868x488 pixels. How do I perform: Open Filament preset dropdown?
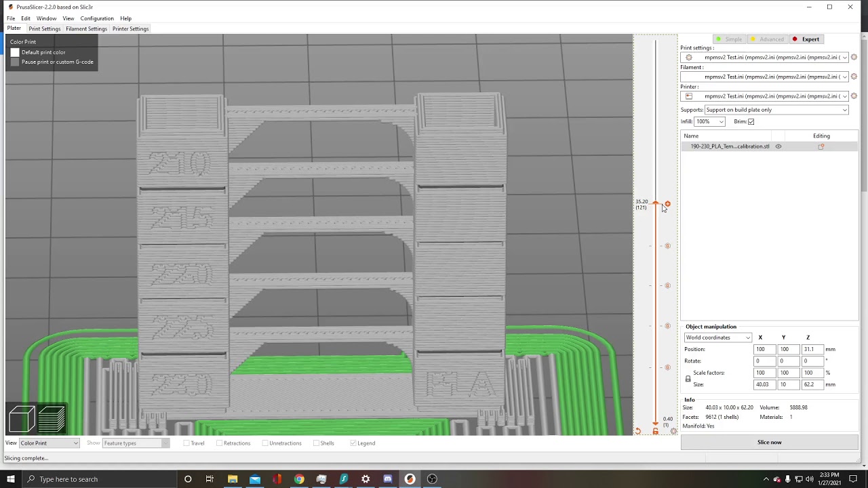click(765, 77)
